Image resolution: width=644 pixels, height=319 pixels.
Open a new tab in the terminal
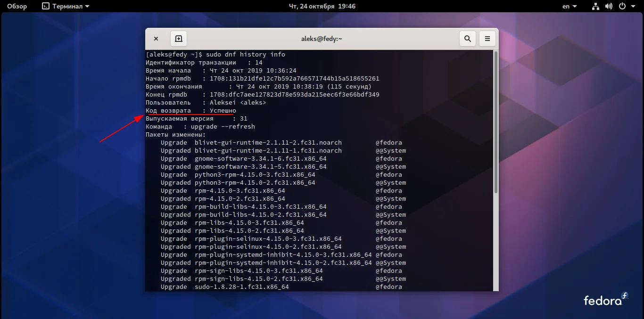click(x=179, y=39)
